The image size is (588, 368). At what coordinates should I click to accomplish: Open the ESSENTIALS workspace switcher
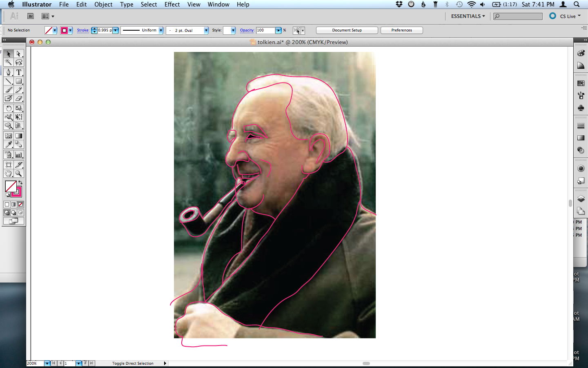pos(467,16)
